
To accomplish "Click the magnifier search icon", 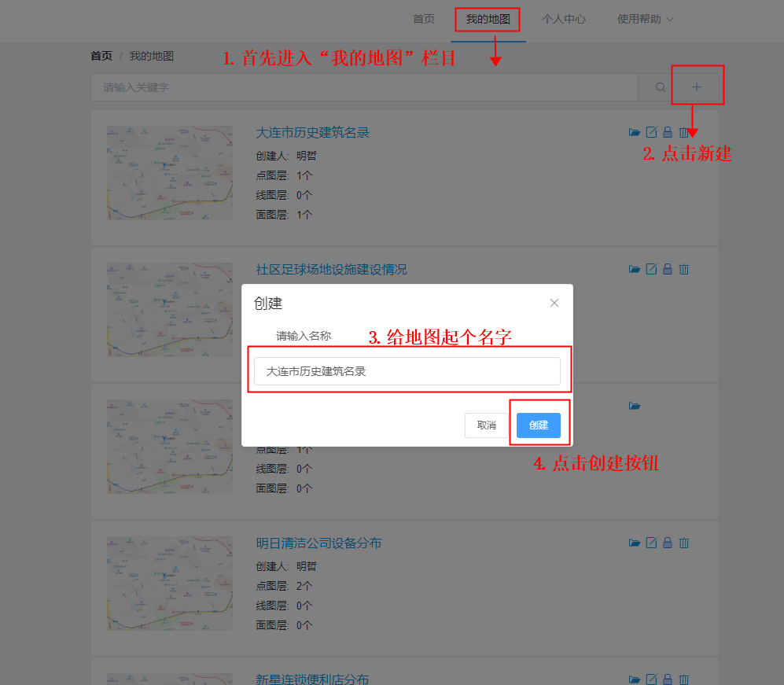I will tap(660, 87).
